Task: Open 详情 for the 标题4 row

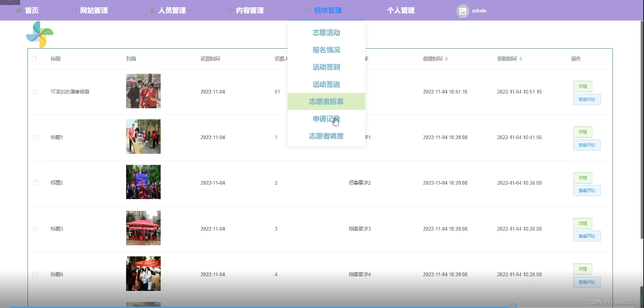Action: pyautogui.click(x=583, y=269)
